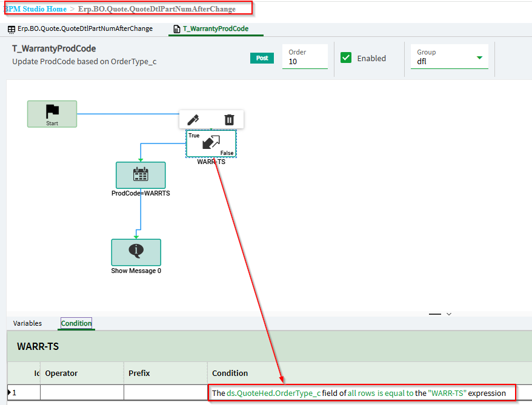Minimize the bottom panel with dash icon
The height and width of the screenshot is (405, 532).
pyautogui.click(x=434, y=314)
